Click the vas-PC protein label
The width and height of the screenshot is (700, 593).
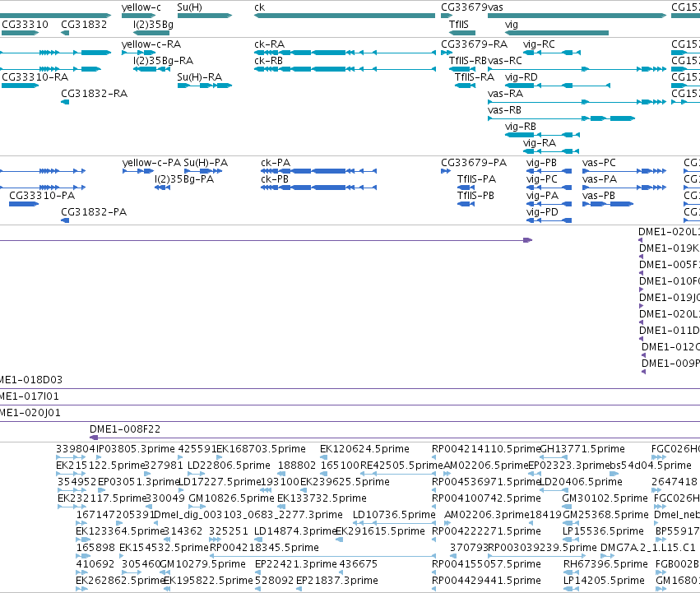point(599,163)
